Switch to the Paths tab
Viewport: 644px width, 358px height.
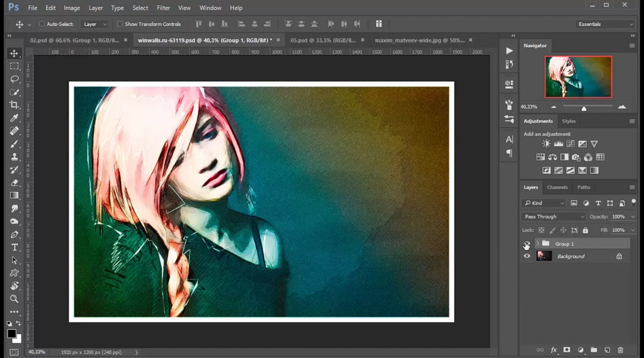pos(584,187)
